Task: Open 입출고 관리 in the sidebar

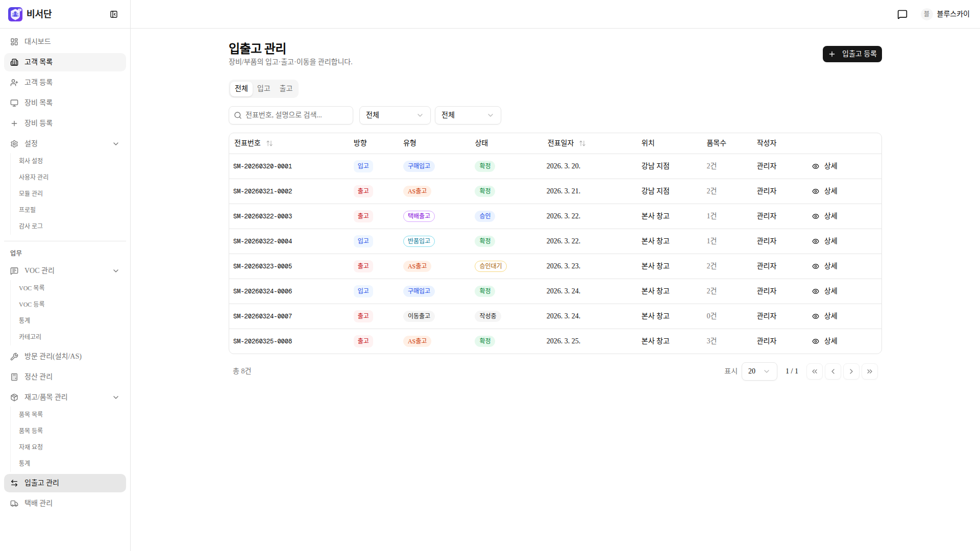Action: 65,483
